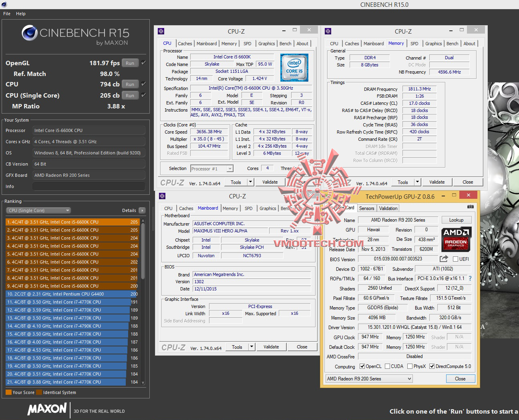Click the Processor field showing Intel Core i5-6600K CPU
Screen dimensions: 519x420
89,130
